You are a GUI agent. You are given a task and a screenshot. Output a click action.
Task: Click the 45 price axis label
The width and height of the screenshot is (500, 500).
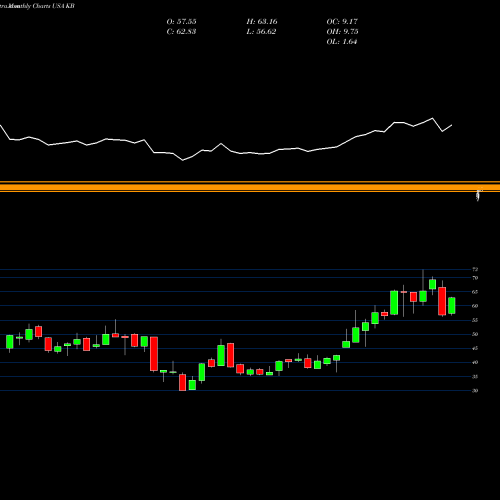(x=475, y=348)
